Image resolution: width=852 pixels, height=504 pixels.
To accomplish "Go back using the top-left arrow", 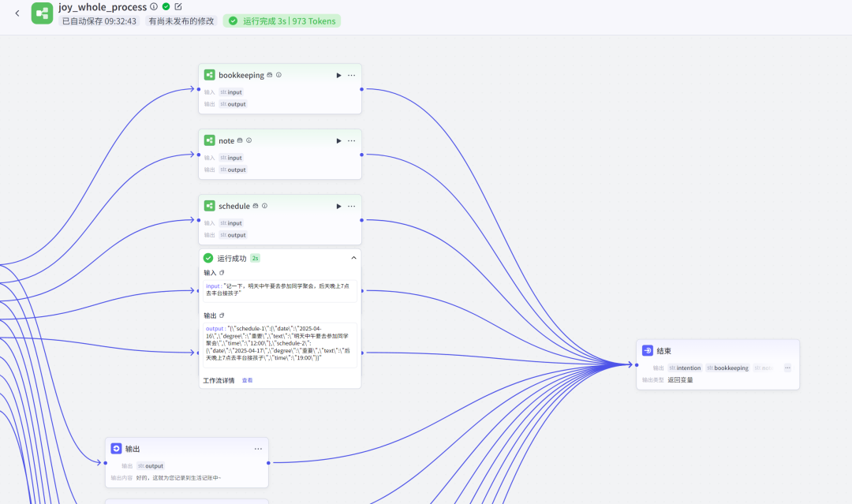I will [x=17, y=13].
